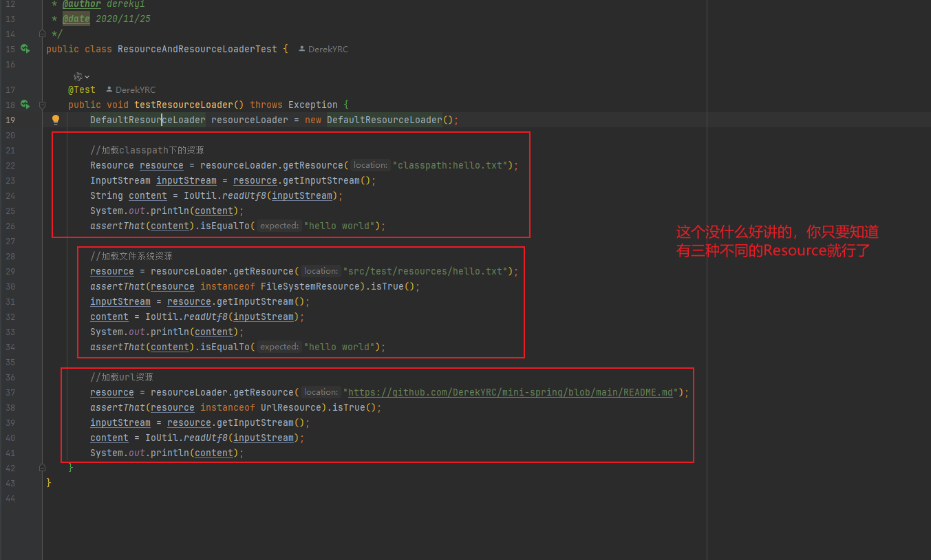Viewport: 931px width, 560px height.
Task: Click line number 19 in the gutter
Action: click(10, 120)
